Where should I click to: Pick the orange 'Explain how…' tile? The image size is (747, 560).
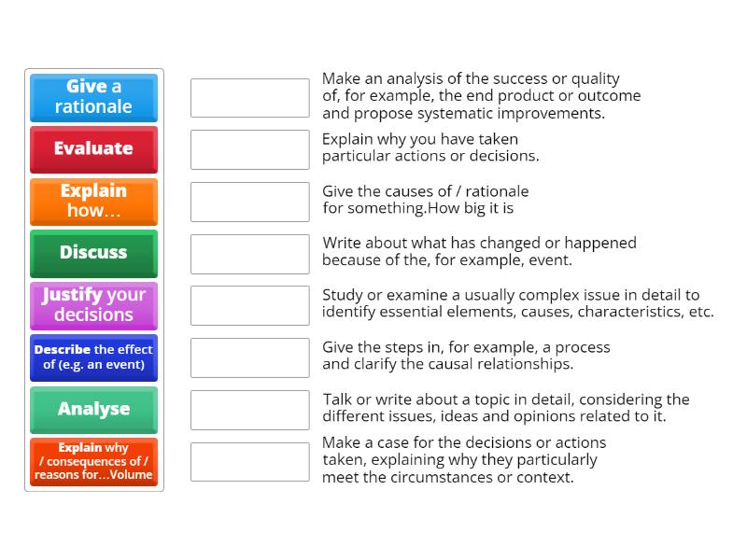coord(93,201)
